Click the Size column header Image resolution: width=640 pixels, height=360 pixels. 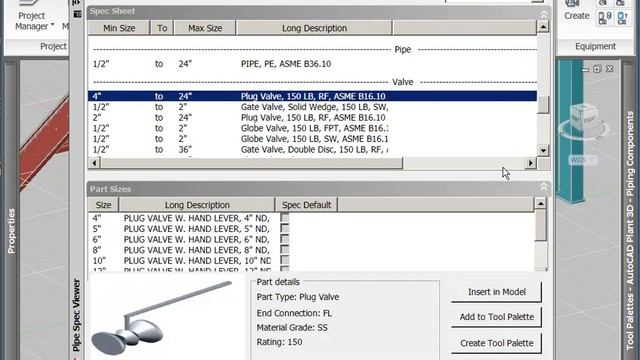pyautogui.click(x=103, y=205)
